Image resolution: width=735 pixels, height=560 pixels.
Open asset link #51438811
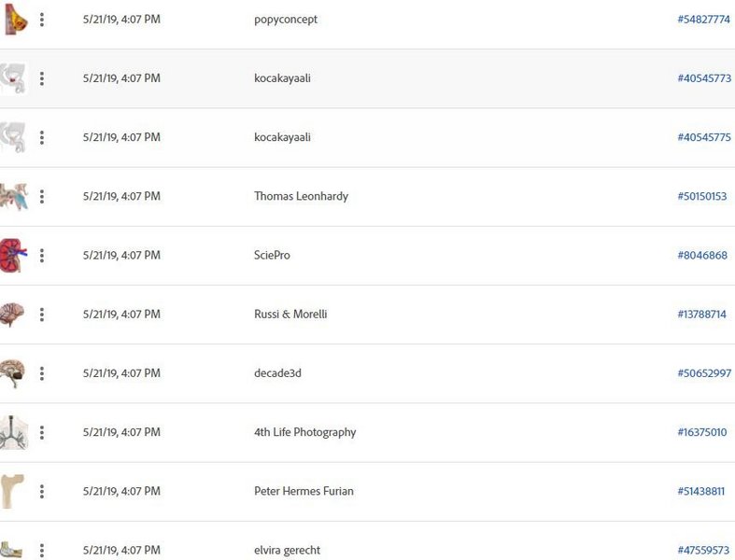(x=700, y=492)
